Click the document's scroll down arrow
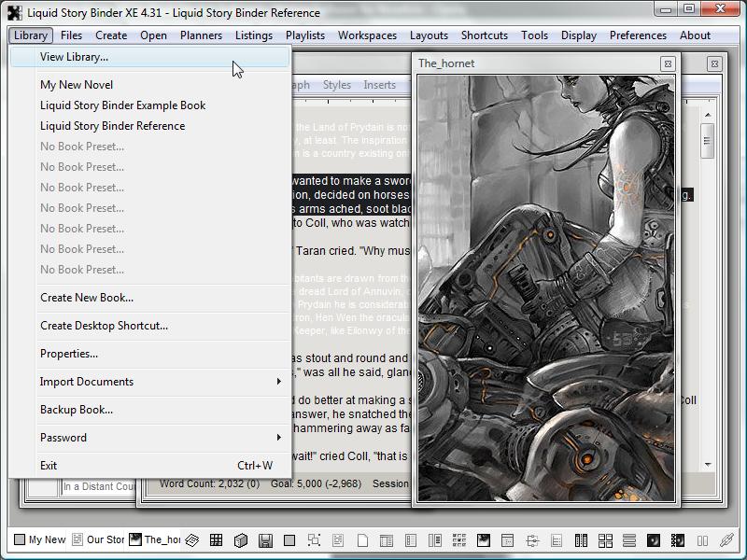The image size is (747, 560). click(x=707, y=464)
